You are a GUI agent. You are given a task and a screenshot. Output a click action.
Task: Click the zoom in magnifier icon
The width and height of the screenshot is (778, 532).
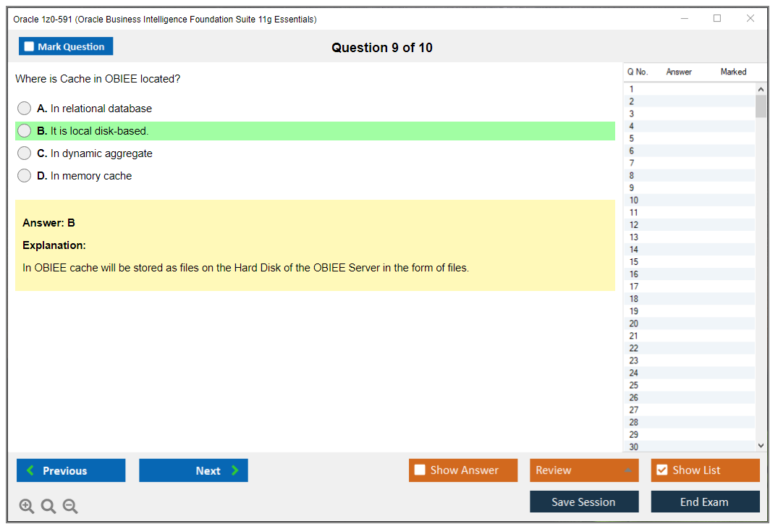pos(27,507)
